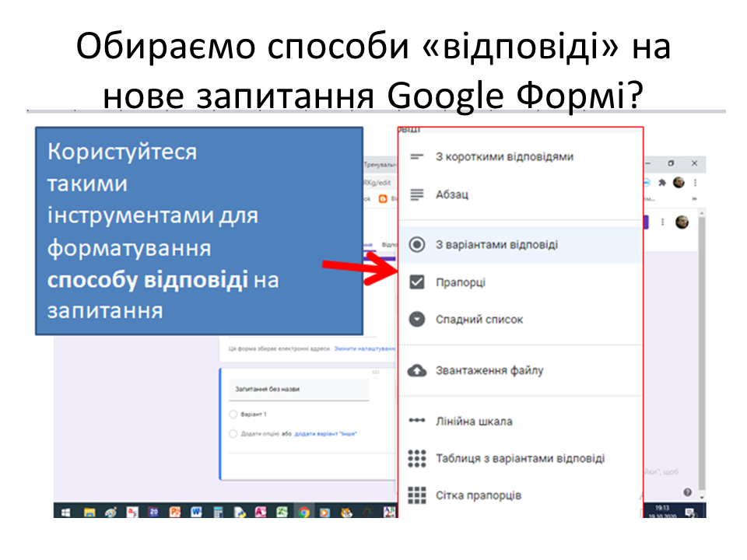Launch Calculator from the taskbar
The height and width of the screenshot is (560, 747).
pos(218,513)
